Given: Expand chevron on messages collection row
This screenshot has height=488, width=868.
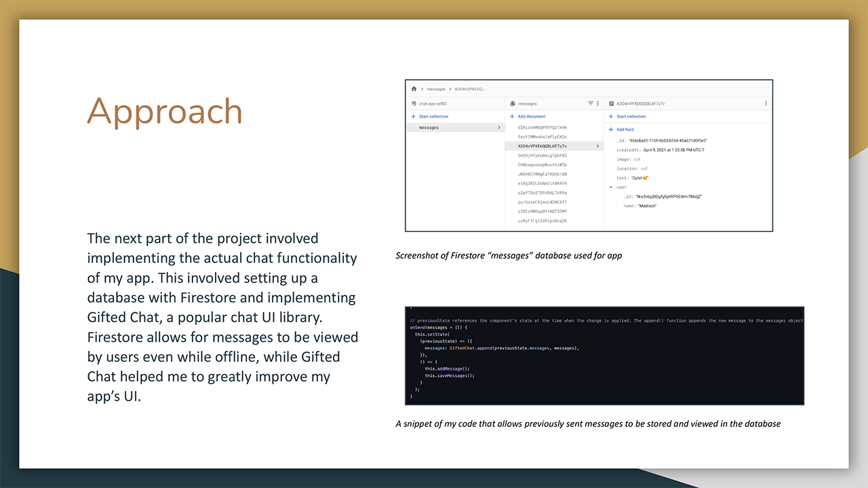Looking at the screenshot, I should click(x=499, y=127).
